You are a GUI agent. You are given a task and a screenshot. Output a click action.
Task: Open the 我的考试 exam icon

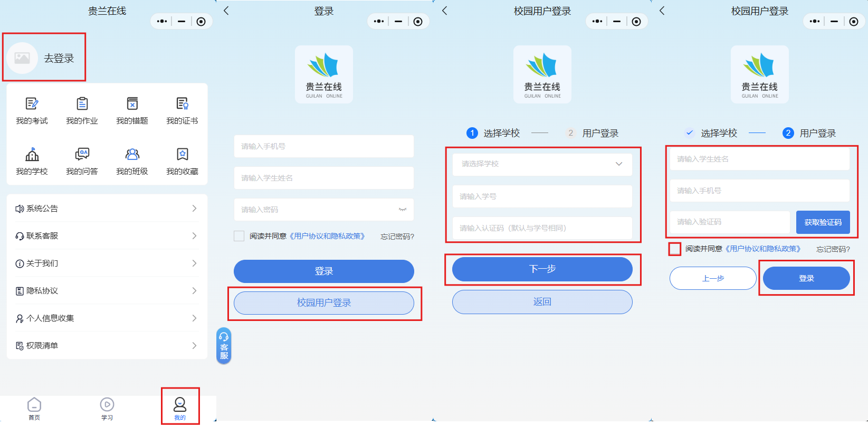(32, 104)
